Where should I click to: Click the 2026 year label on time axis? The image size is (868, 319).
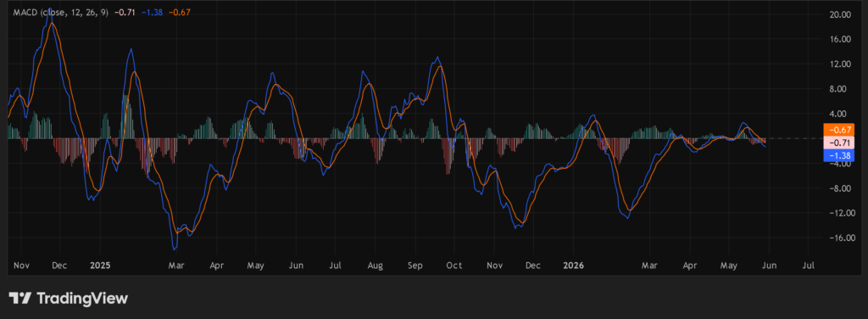pos(574,266)
